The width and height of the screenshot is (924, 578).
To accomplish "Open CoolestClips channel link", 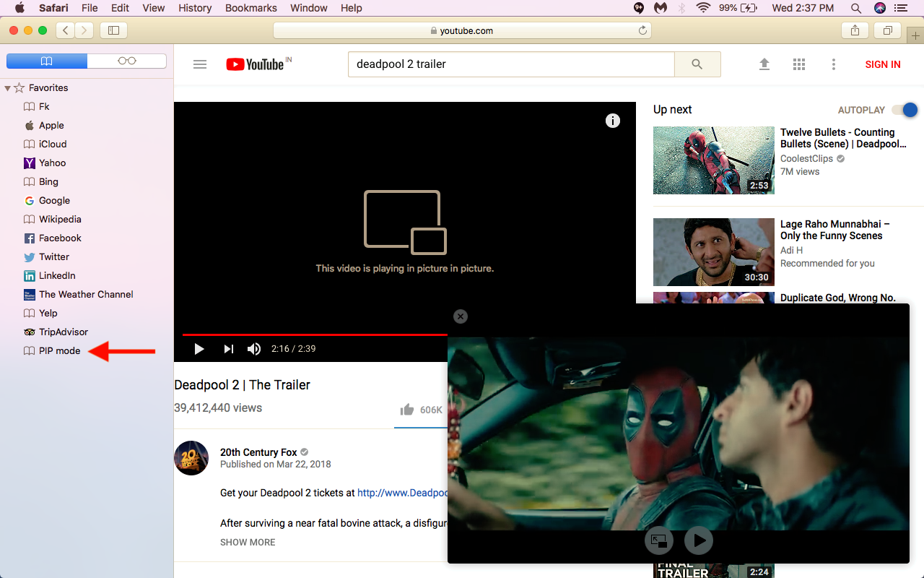I will tap(806, 158).
